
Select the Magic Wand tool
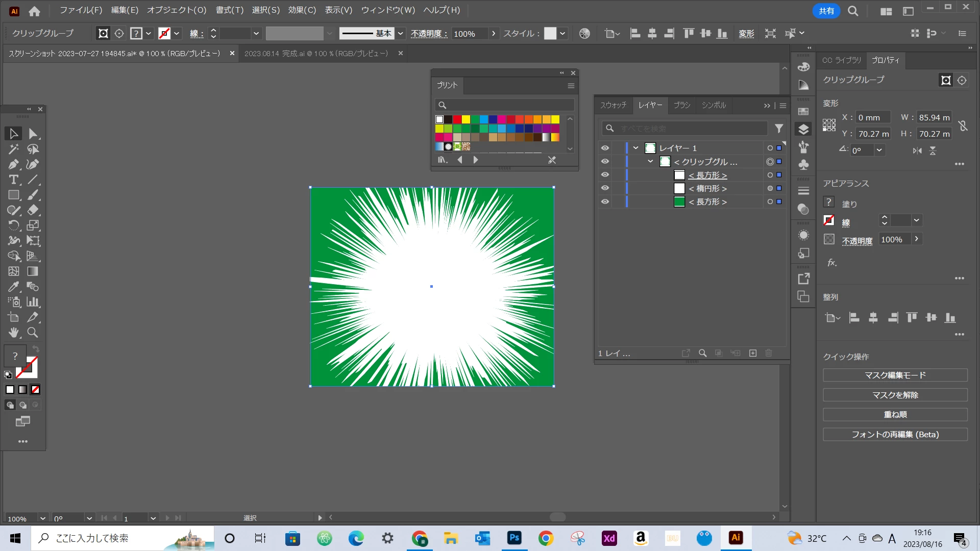(13, 149)
